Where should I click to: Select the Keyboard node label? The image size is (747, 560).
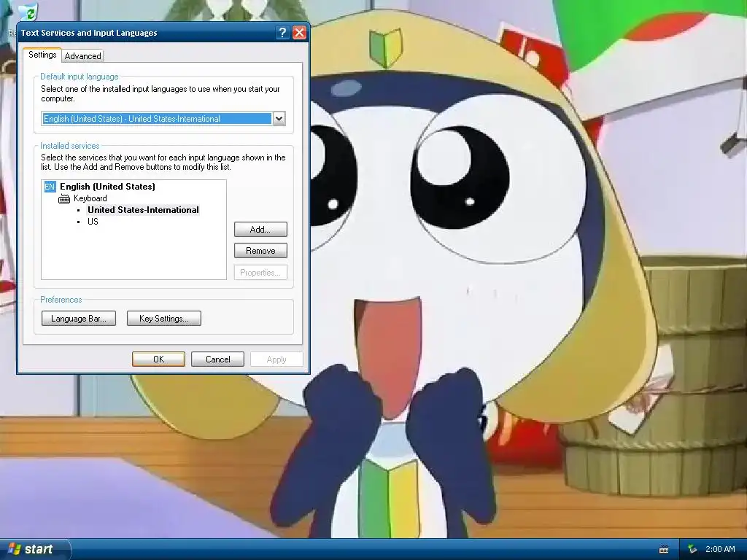point(90,198)
